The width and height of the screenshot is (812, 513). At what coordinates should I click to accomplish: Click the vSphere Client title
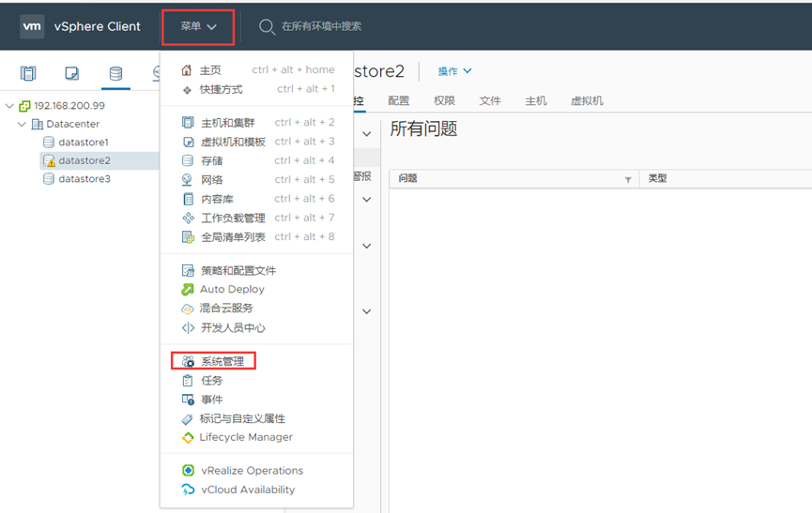tap(98, 27)
